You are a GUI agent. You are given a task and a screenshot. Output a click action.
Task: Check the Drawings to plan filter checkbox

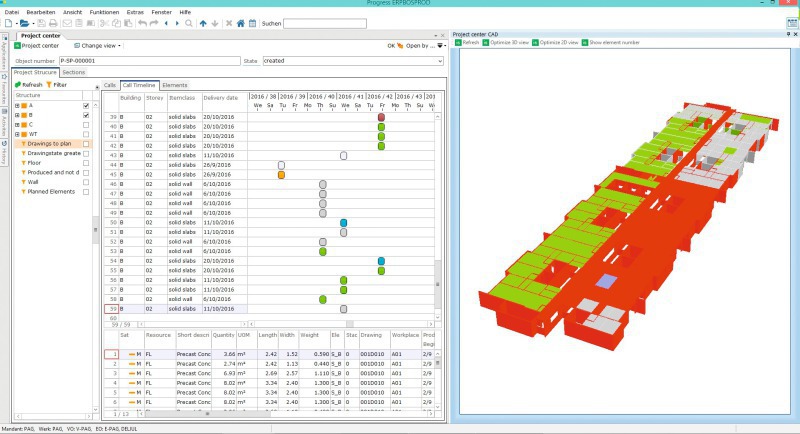(x=86, y=144)
